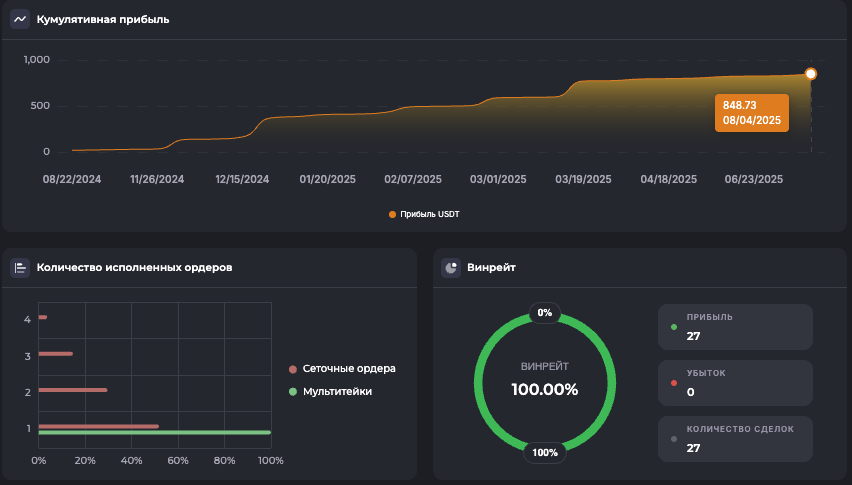Viewport: 852px width, 485px height.
Task: Click the 100% label below the winrate donut
Action: coord(545,452)
